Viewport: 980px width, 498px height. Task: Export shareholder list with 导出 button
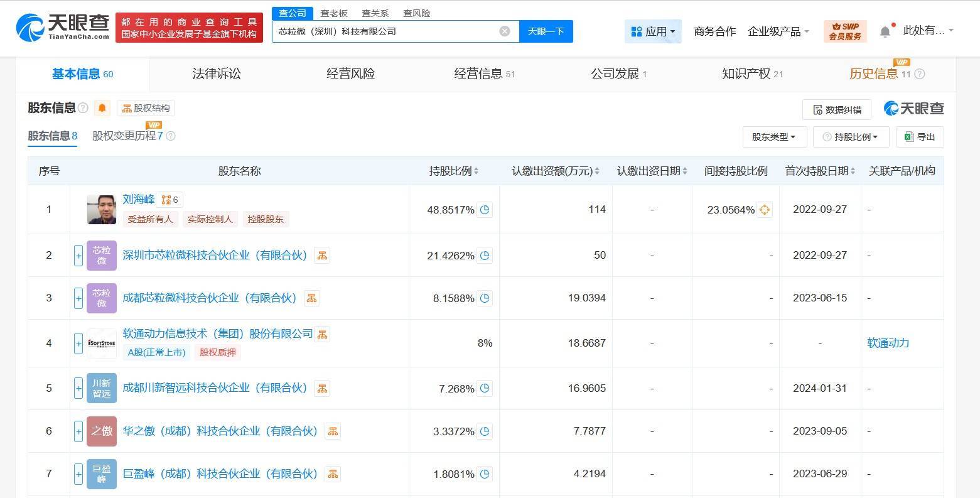tap(920, 137)
